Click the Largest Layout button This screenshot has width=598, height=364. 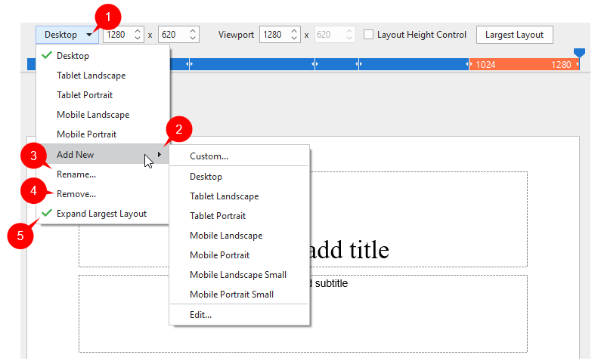(514, 35)
